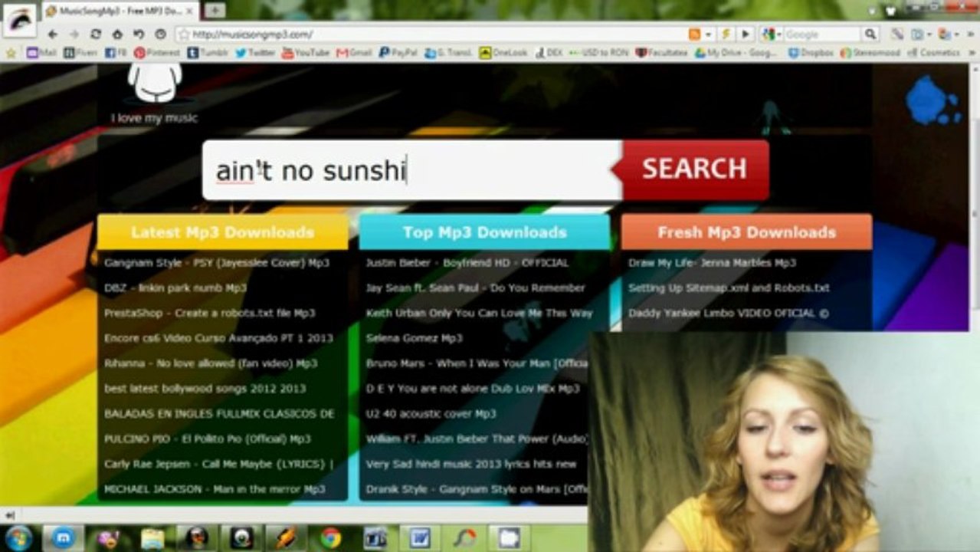Select the Top Mp3 Downloads heading

(484, 232)
